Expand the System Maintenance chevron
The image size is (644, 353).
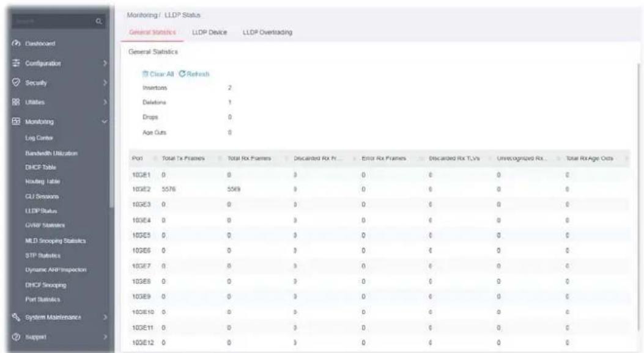click(x=105, y=318)
